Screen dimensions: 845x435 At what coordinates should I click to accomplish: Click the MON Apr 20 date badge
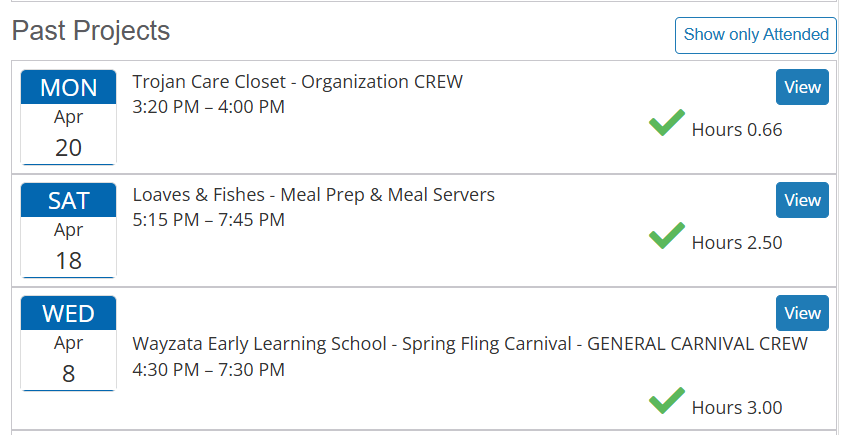tap(68, 118)
